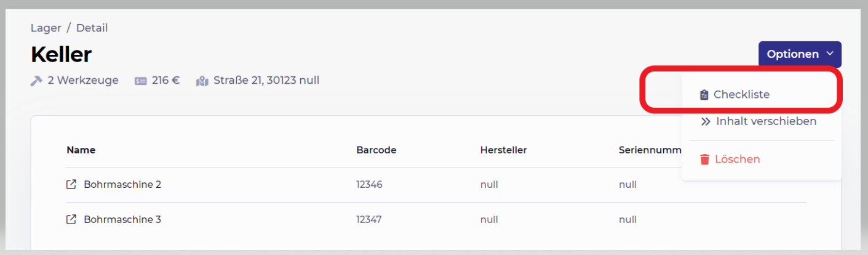Click the clipboard icon next to Checkliste
This screenshot has height=255, width=868.
point(704,95)
